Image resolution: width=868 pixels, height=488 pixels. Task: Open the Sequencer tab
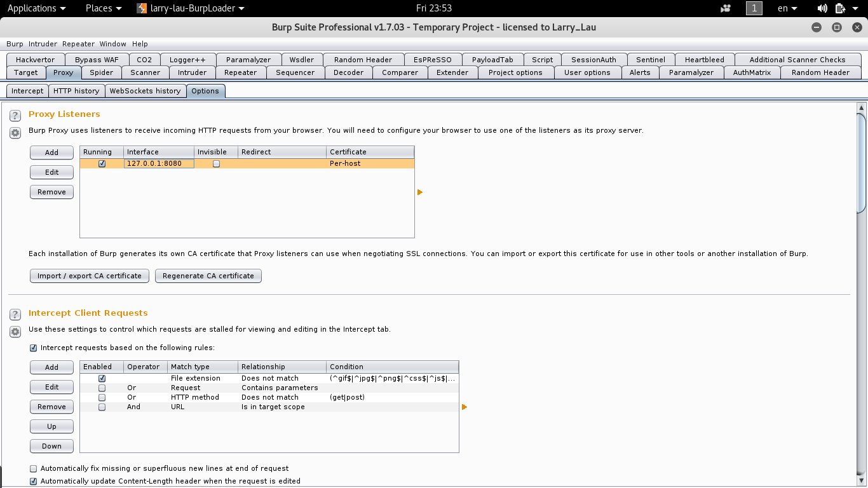pyautogui.click(x=295, y=72)
